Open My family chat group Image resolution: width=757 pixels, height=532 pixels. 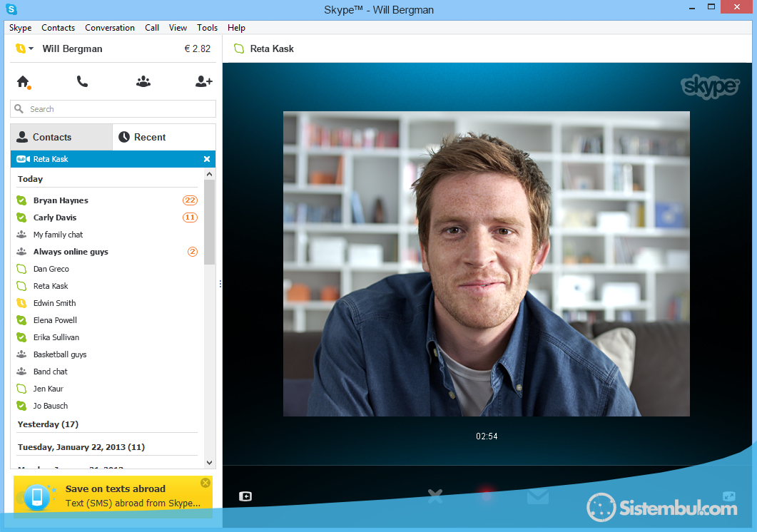(58, 235)
